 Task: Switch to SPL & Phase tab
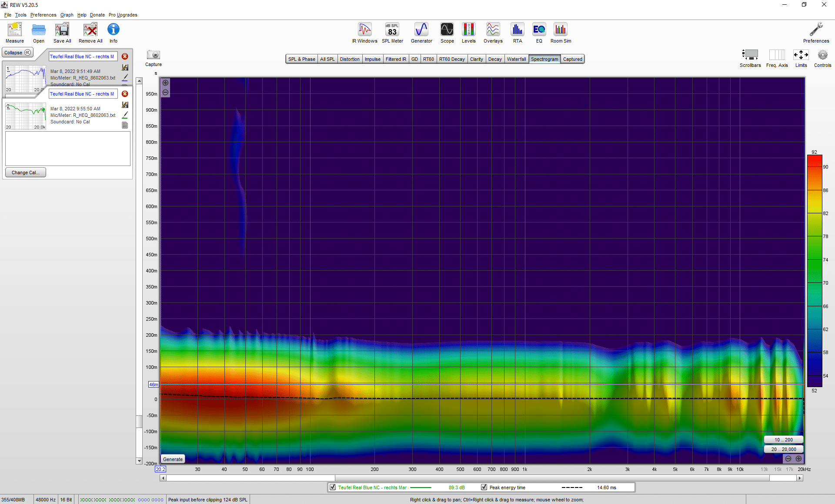tap(301, 59)
